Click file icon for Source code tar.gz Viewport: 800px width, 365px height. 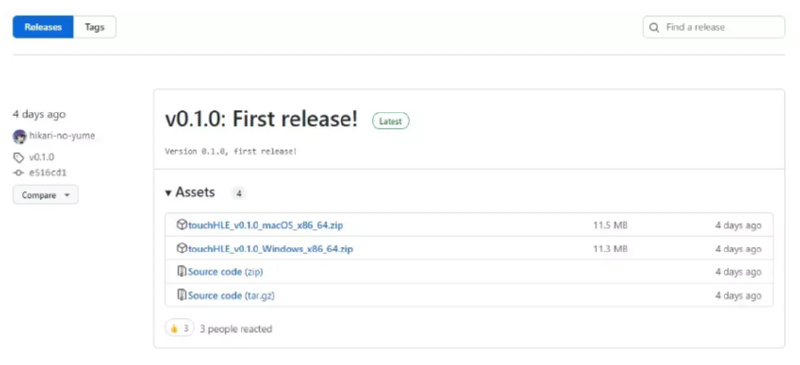point(182,295)
